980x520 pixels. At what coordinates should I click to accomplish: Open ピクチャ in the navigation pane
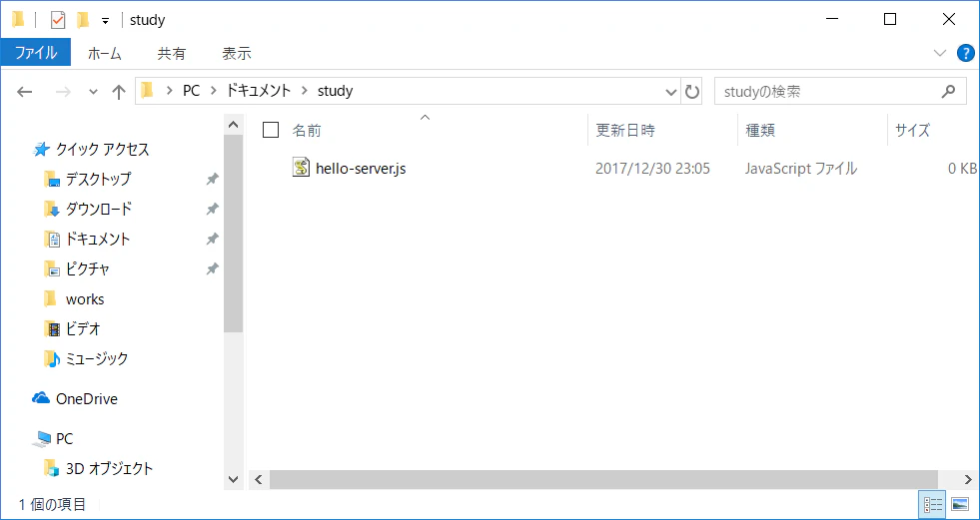(x=88, y=269)
